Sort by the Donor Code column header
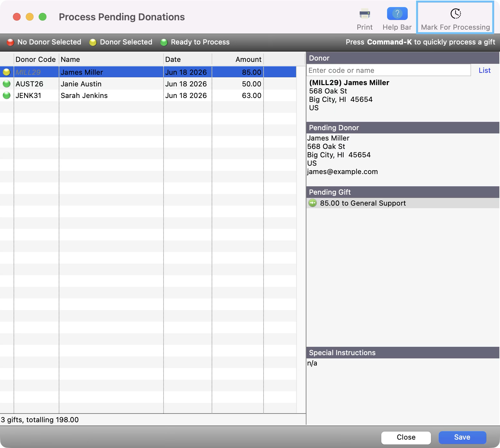Image resolution: width=500 pixels, height=448 pixels. point(36,59)
